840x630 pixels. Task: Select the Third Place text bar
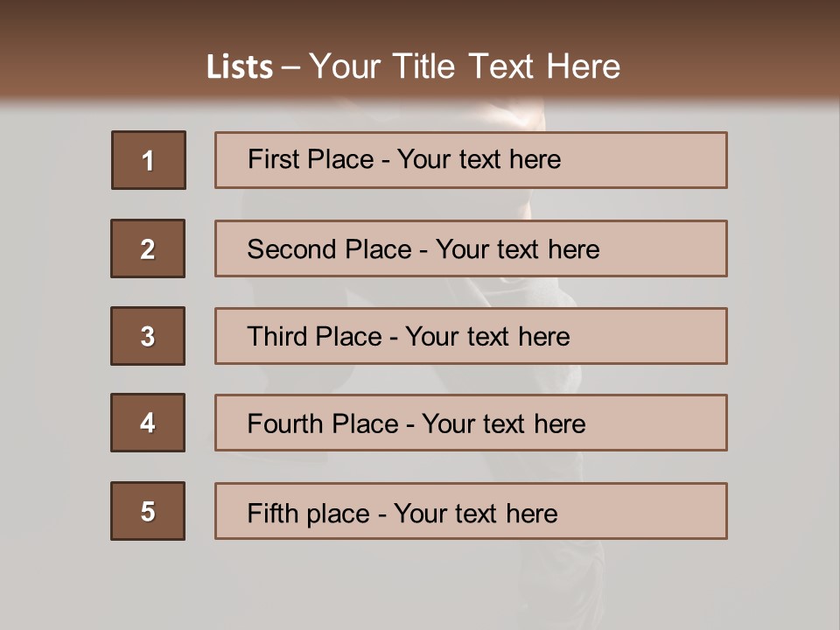click(x=471, y=336)
